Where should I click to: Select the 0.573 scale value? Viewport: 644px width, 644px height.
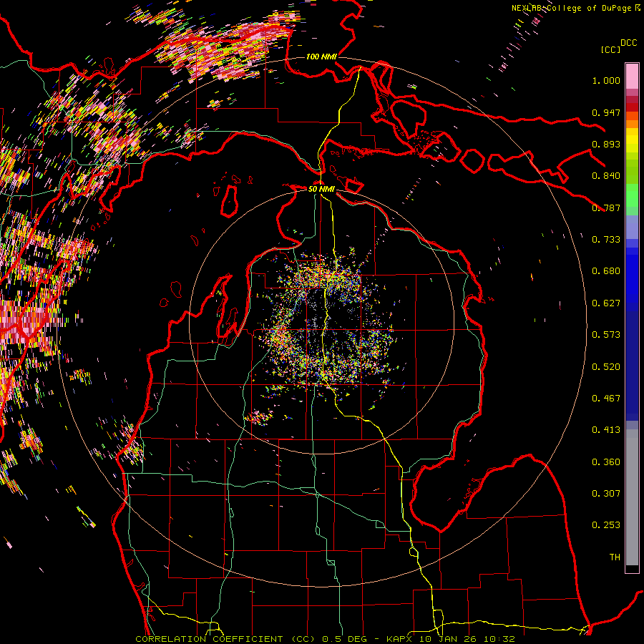tap(606, 335)
